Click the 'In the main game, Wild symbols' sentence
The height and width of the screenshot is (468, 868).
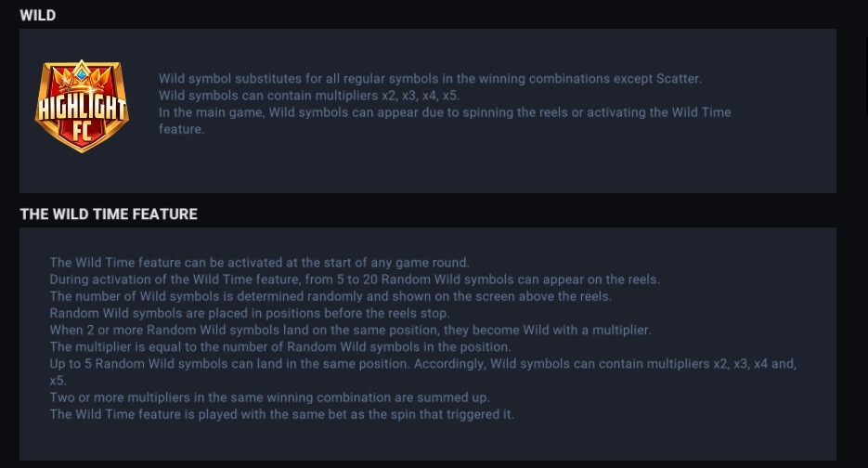[x=445, y=112]
